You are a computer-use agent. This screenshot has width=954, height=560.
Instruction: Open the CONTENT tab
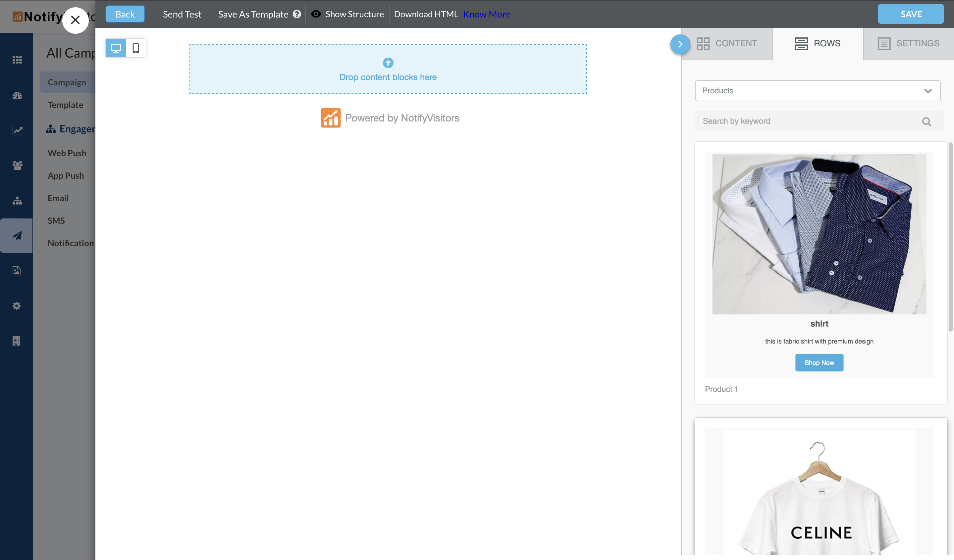(x=727, y=43)
